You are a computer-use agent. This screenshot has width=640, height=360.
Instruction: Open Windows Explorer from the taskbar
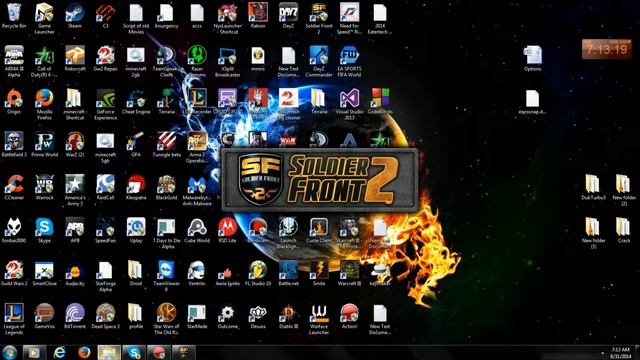(109, 353)
